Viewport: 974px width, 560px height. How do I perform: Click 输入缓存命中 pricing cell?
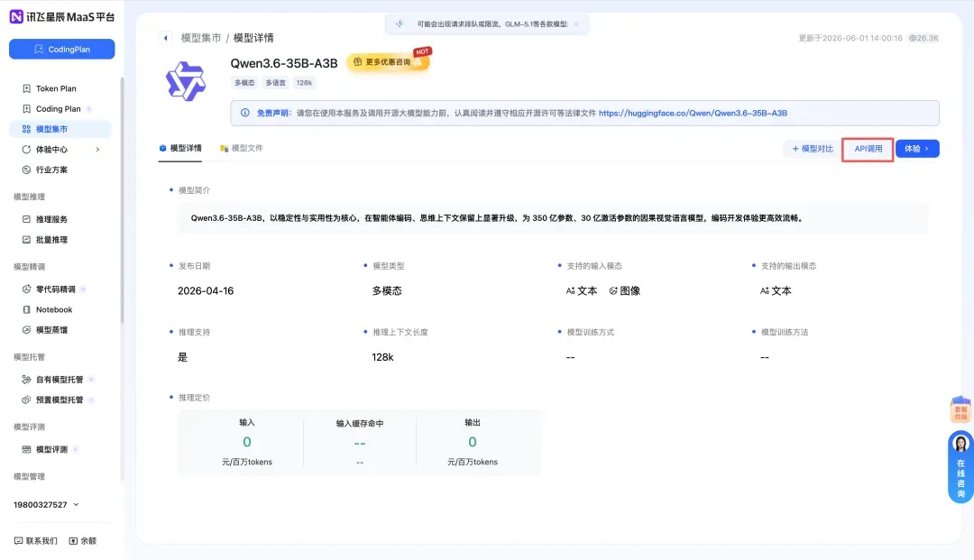360,443
